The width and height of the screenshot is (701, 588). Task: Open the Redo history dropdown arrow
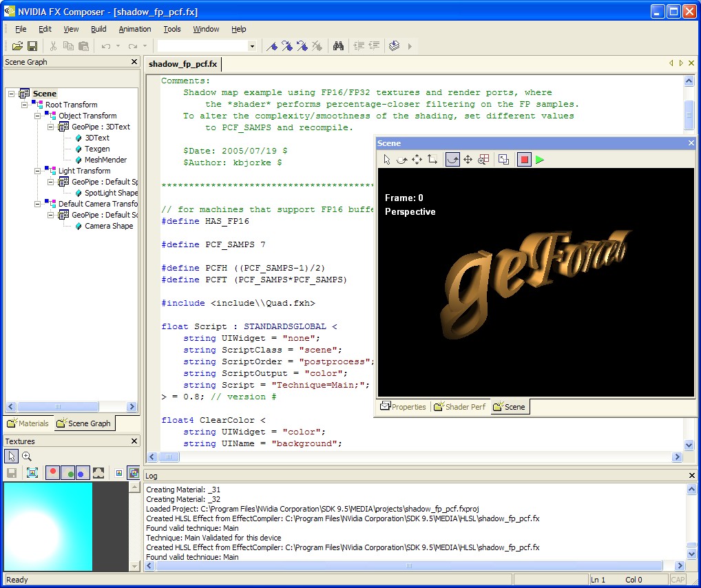coord(145,46)
